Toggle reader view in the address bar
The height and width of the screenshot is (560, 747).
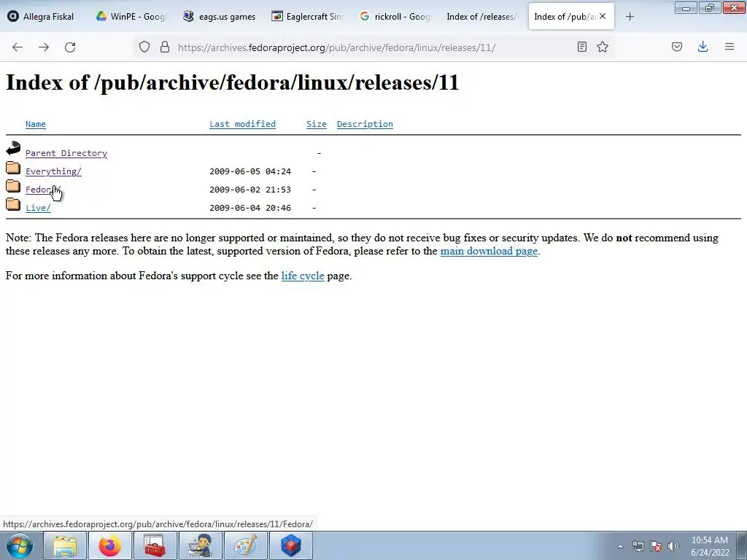tap(581, 47)
